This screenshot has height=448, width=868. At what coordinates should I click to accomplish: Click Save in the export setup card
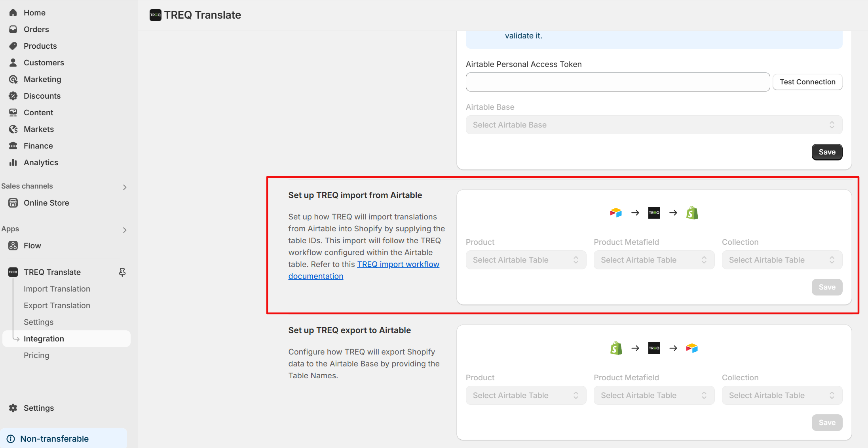point(827,423)
